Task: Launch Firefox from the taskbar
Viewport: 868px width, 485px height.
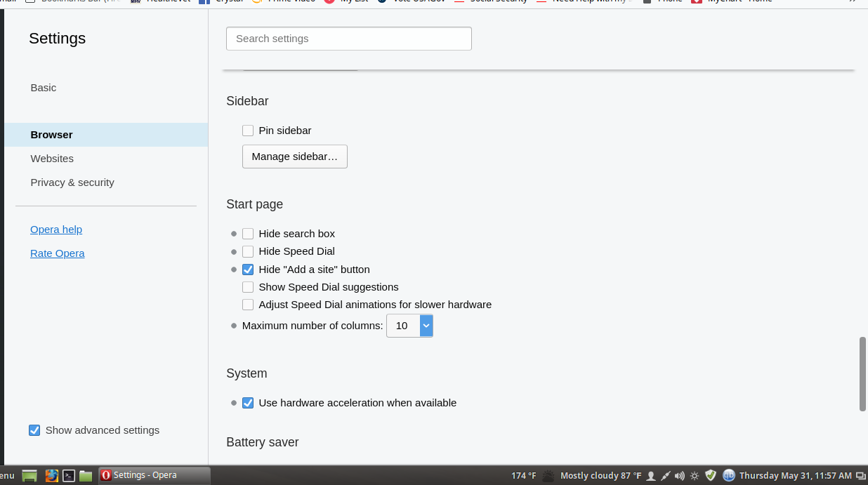Action: coord(51,476)
